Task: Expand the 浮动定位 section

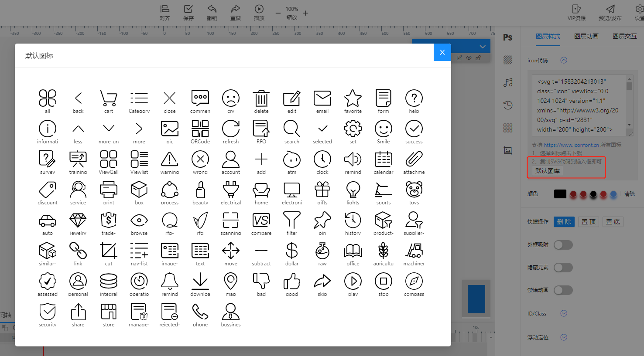Action: pyautogui.click(x=564, y=337)
